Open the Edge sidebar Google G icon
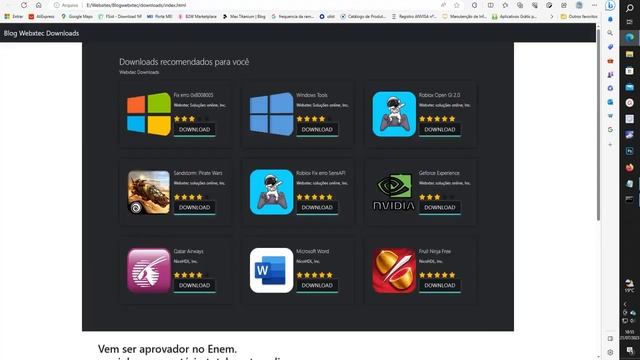This screenshot has width=640, height=360. 610,129
